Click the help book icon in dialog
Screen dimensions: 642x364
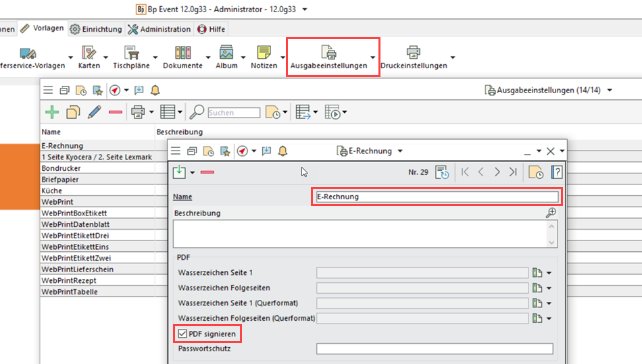(x=558, y=172)
